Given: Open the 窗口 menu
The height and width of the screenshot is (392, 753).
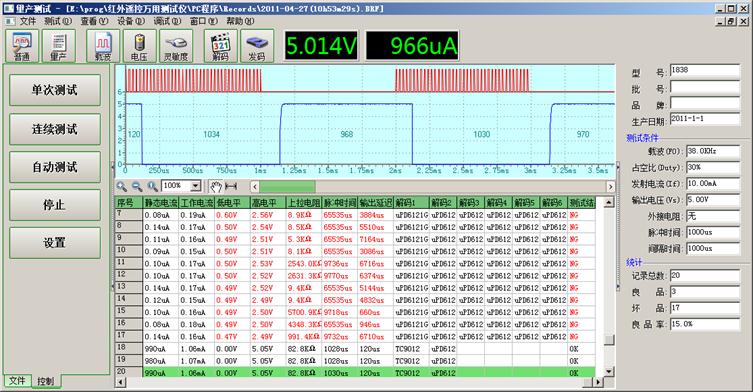Looking at the screenshot, I should tap(203, 21).
